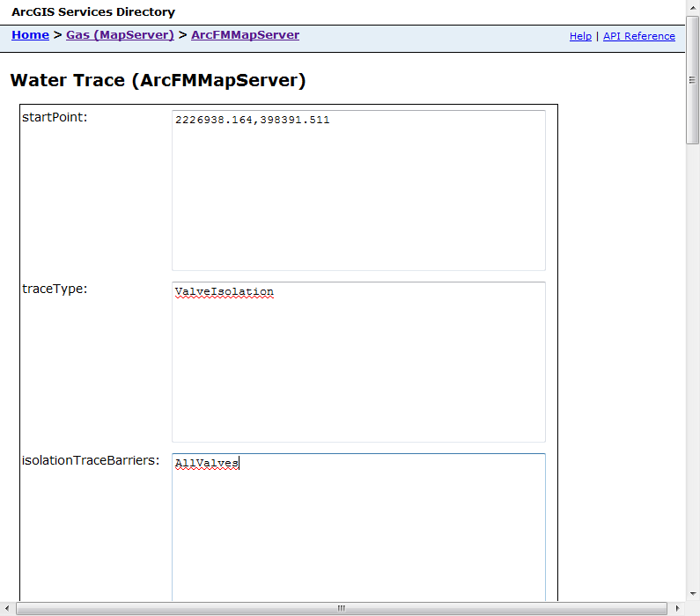This screenshot has width=700, height=616.
Task: Open the Home breadcrumb link
Action: (30, 35)
